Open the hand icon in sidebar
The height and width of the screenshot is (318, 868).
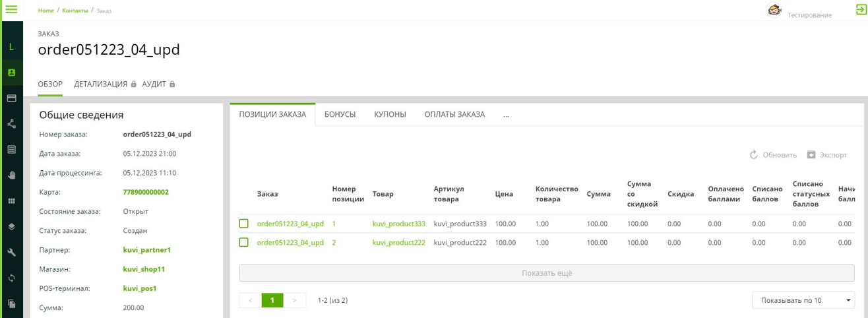click(11, 175)
